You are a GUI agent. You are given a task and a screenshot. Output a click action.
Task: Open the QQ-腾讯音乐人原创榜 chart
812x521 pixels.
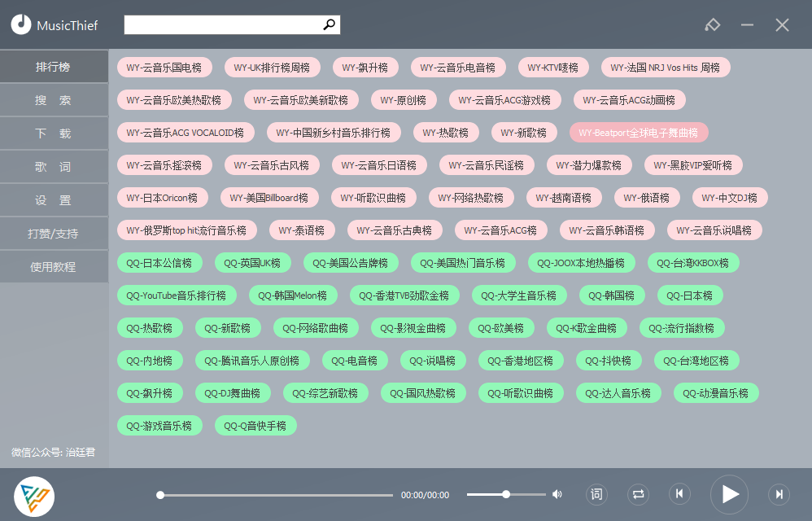tap(252, 361)
